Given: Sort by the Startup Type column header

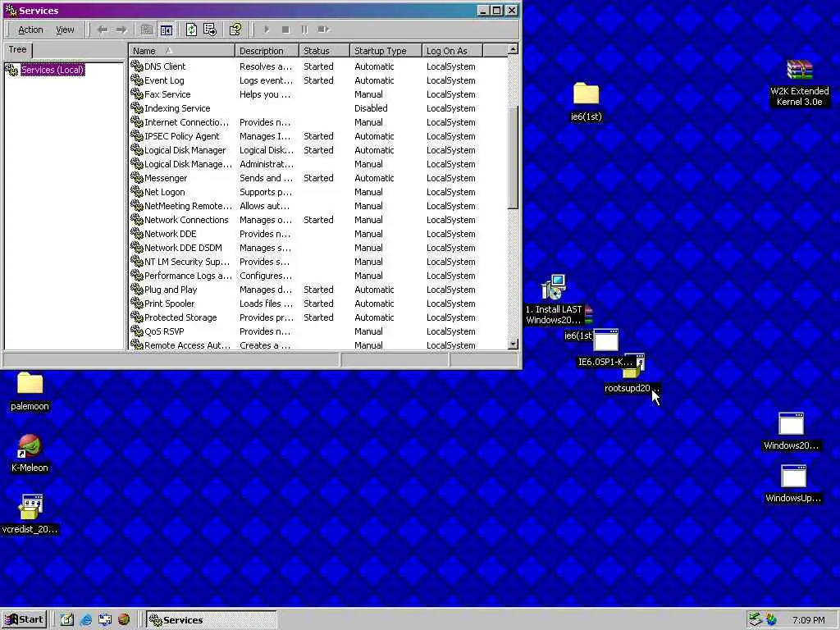Looking at the screenshot, I should 386,51.
